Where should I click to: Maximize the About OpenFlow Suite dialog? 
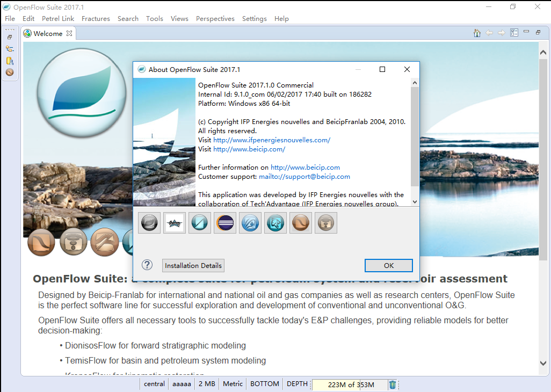click(x=382, y=69)
